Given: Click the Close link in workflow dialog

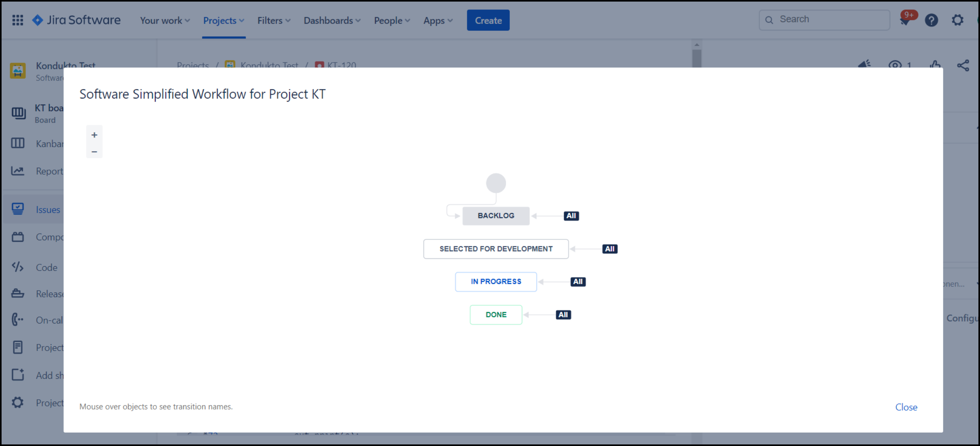Looking at the screenshot, I should click(906, 407).
